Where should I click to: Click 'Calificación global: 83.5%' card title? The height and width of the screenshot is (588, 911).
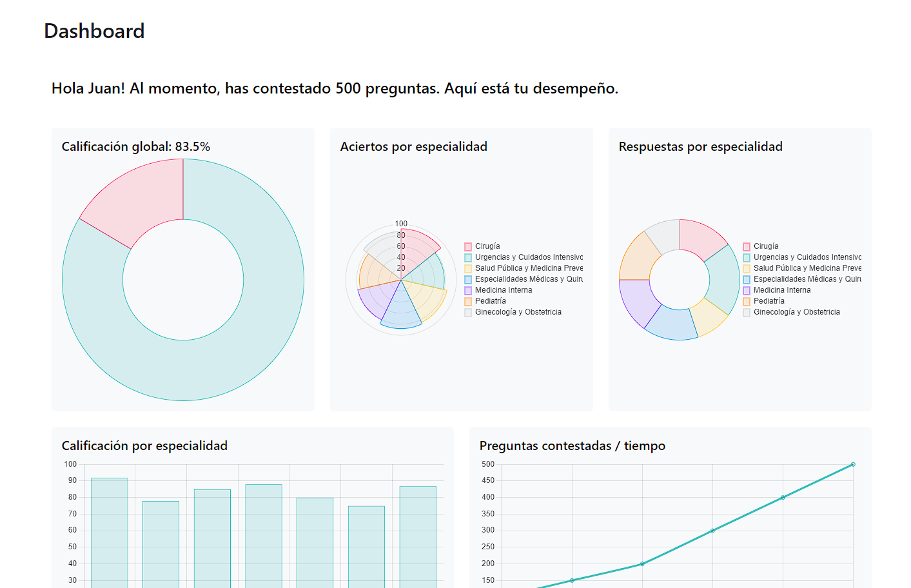coord(136,146)
